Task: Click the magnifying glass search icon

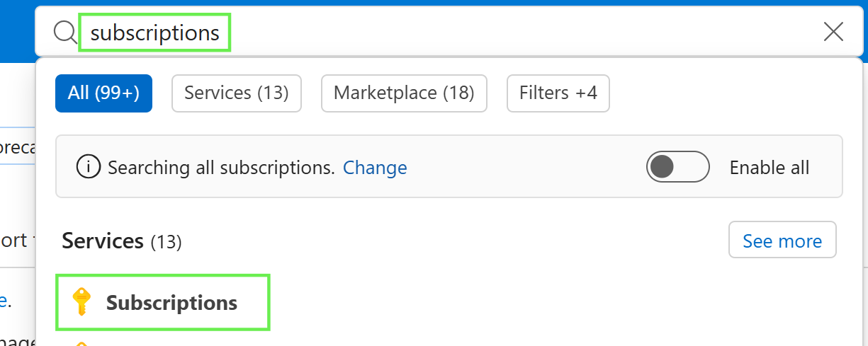Action: 65,32
